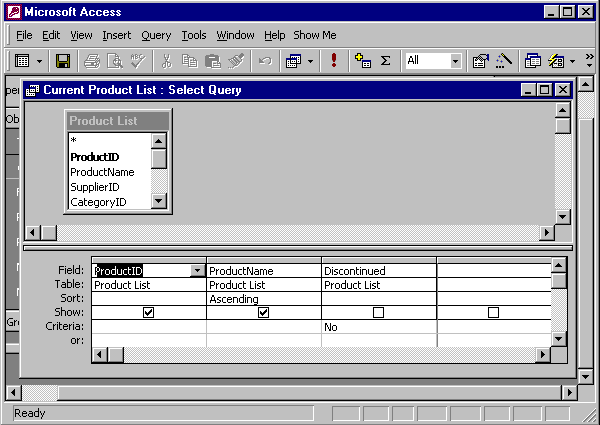Click the Query Type toolbar icon
The height and width of the screenshot is (425, 600).
(x=293, y=61)
